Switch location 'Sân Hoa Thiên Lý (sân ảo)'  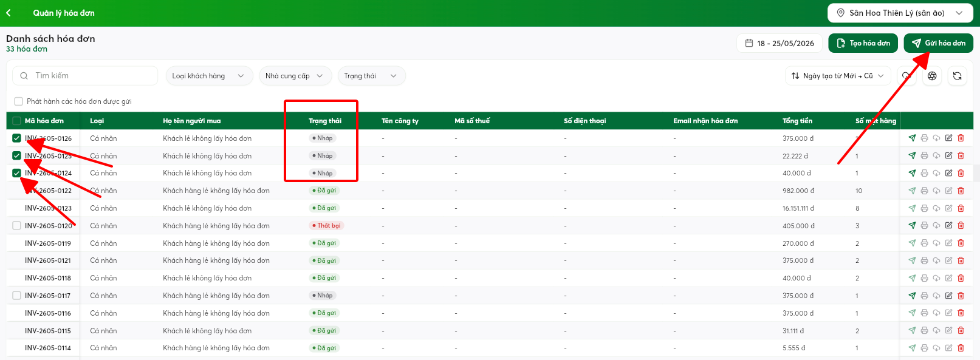[900, 13]
